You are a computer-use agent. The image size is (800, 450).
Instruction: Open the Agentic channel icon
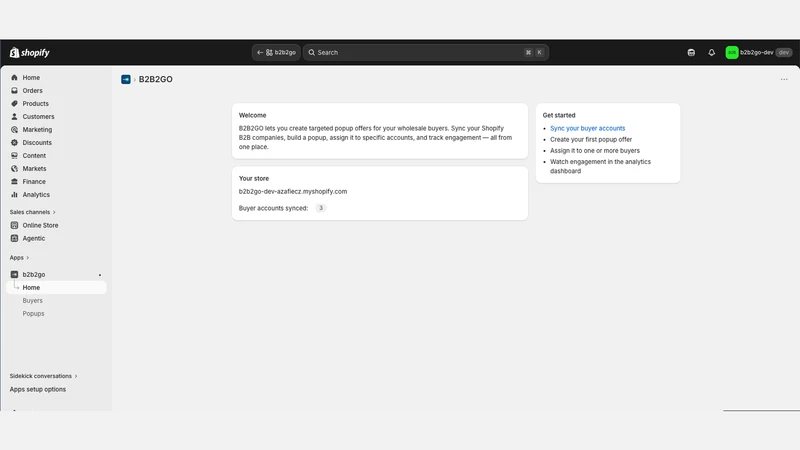point(14,238)
